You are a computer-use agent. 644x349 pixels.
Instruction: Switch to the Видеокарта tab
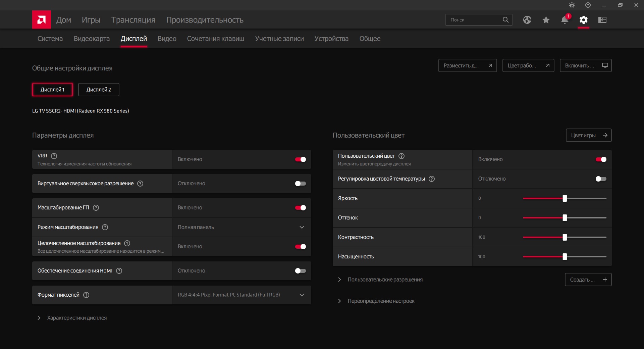click(x=92, y=39)
